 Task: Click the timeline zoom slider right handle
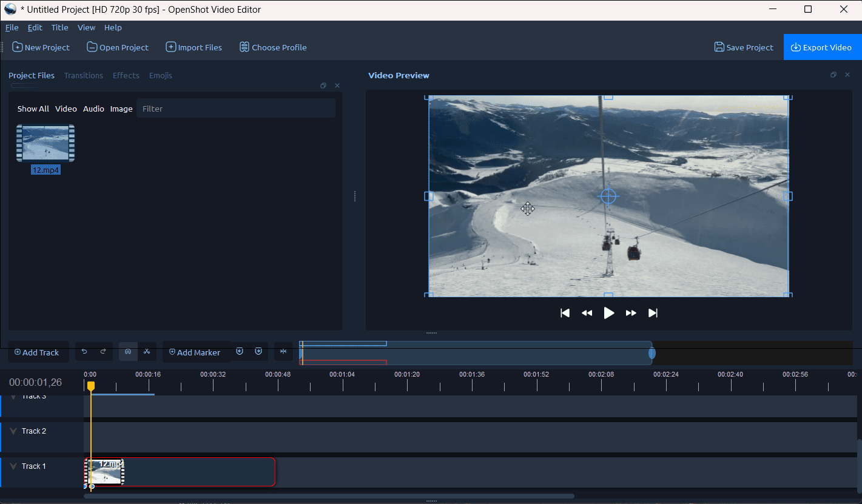(x=652, y=353)
